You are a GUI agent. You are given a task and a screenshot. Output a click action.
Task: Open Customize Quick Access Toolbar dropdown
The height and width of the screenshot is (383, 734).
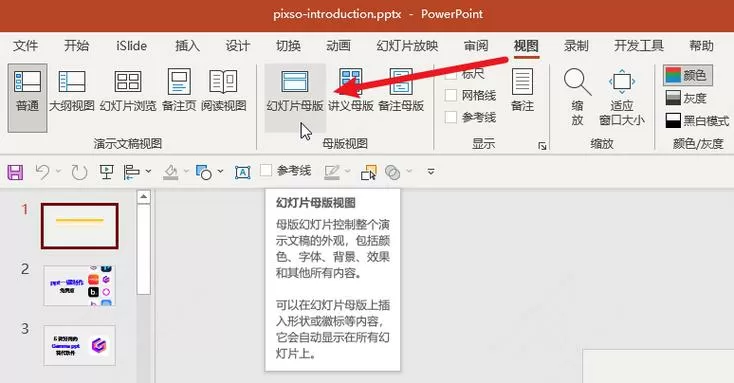[431, 172]
